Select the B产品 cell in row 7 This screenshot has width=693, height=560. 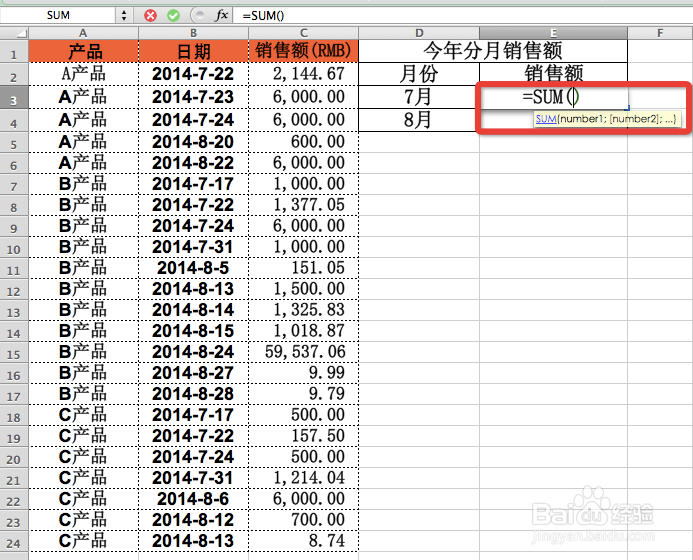pos(84,184)
